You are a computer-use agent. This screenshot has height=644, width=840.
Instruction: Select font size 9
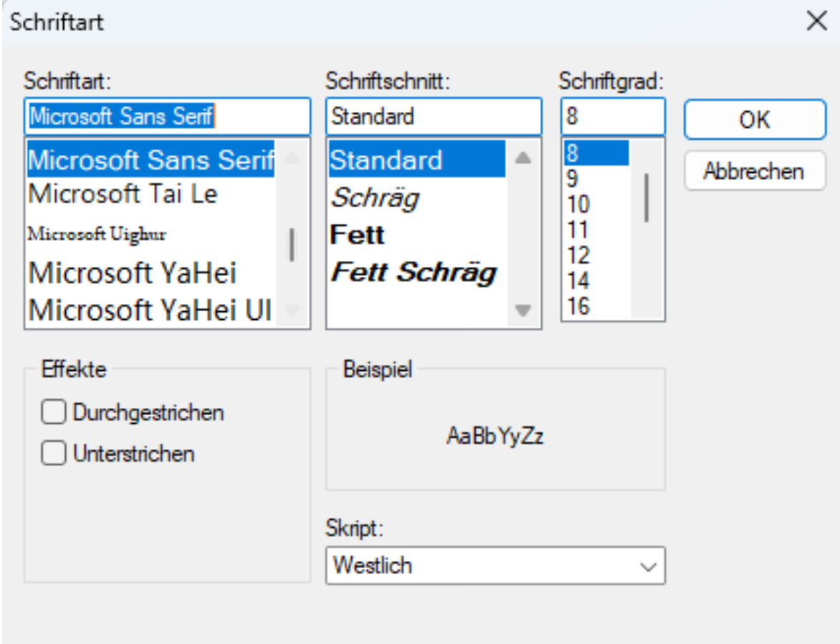596,179
